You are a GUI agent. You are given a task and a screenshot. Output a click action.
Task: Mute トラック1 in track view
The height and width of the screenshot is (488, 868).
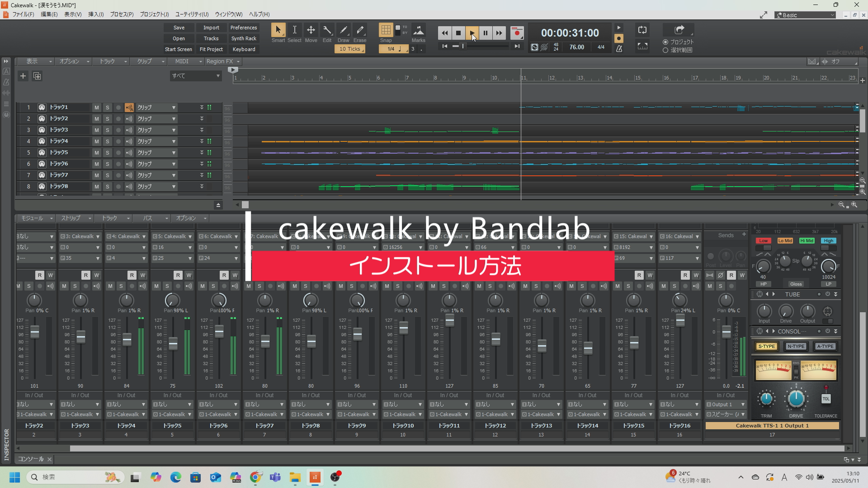pos(96,108)
